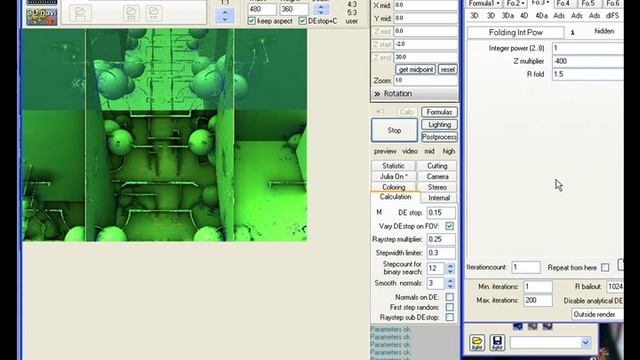Expand the Rotation section

click(415, 93)
